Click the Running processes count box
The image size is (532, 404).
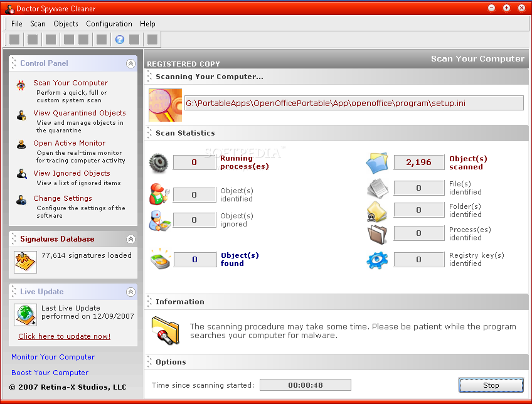click(194, 162)
